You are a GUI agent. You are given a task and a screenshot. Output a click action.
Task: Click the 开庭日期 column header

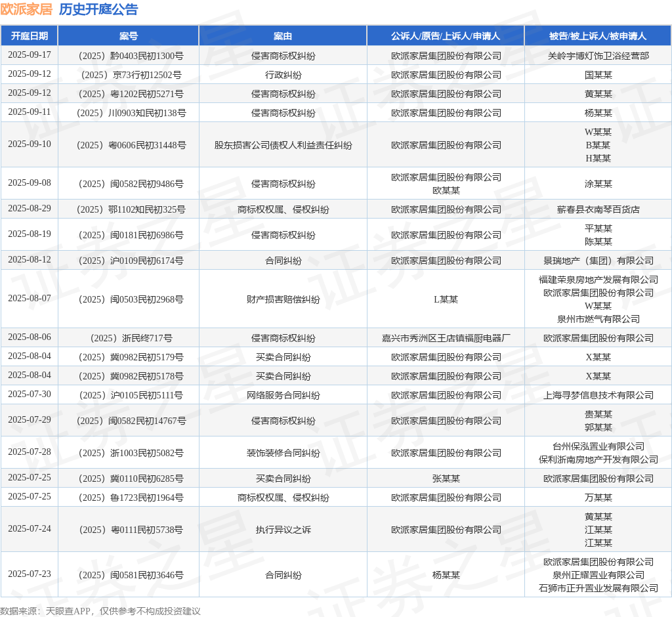click(29, 36)
